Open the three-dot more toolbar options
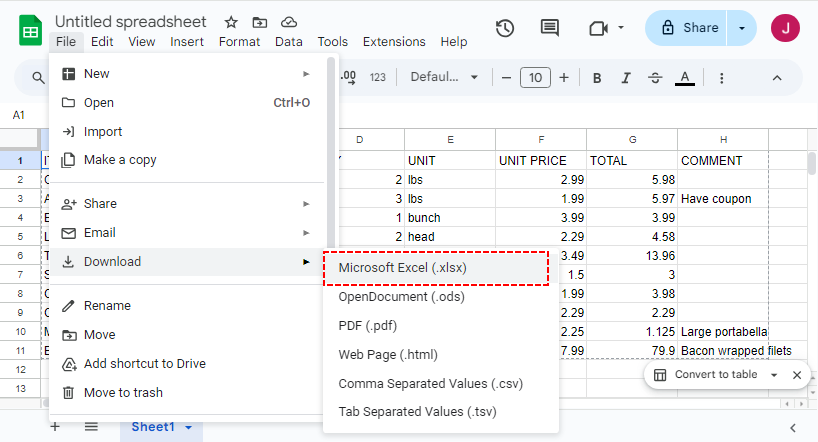The width and height of the screenshot is (818, 442). [721, 78]
